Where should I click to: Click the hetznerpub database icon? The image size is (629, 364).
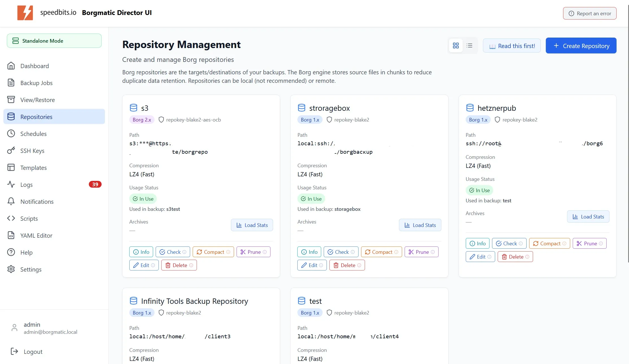[x=470, y=108]
